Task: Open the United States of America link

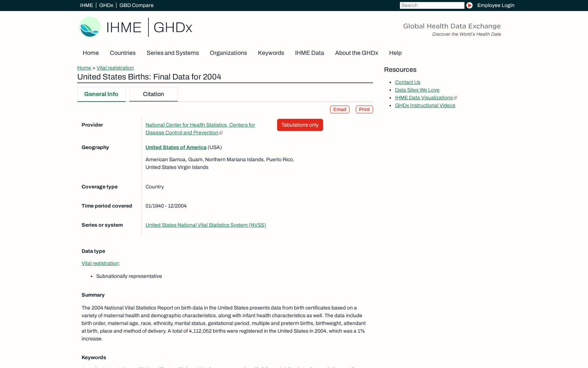Action: [x=176, y=147]
